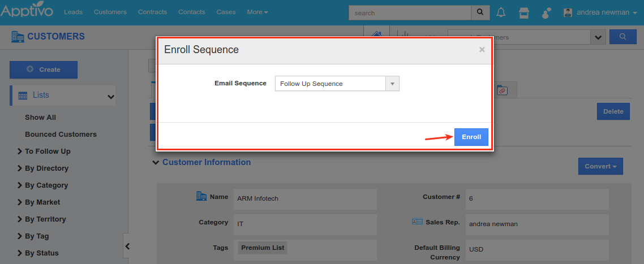Image resolution: width=644 pixels, height=264 pixels.
Task: Collapse the left sidebar panel arrow
Action: pyautogui.click(x=127, y=246)
